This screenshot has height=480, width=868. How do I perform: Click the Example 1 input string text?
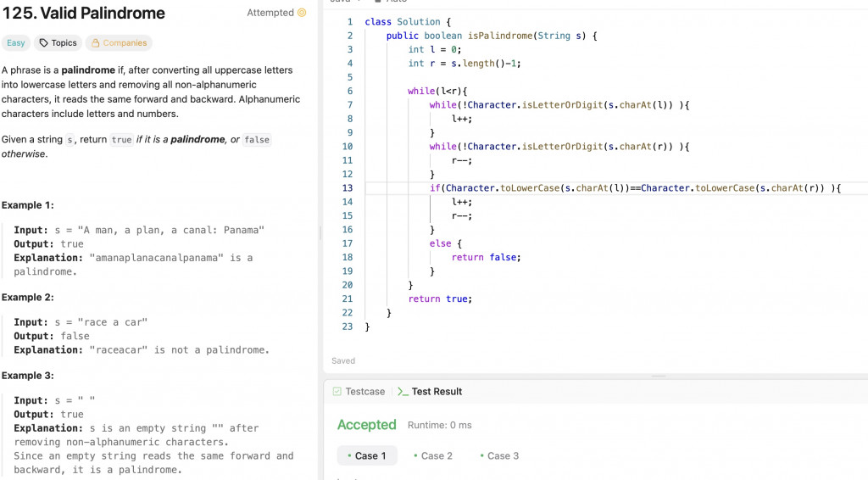coord(171,230)
